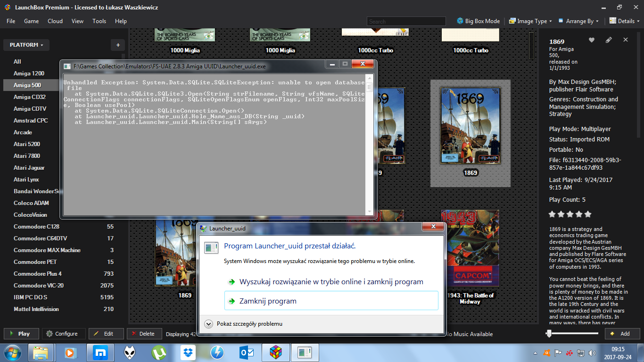Image resolution: width=644 pixels, height=362 pixels.
Task: Click the console window system menu icon
Action: (67, 66)
